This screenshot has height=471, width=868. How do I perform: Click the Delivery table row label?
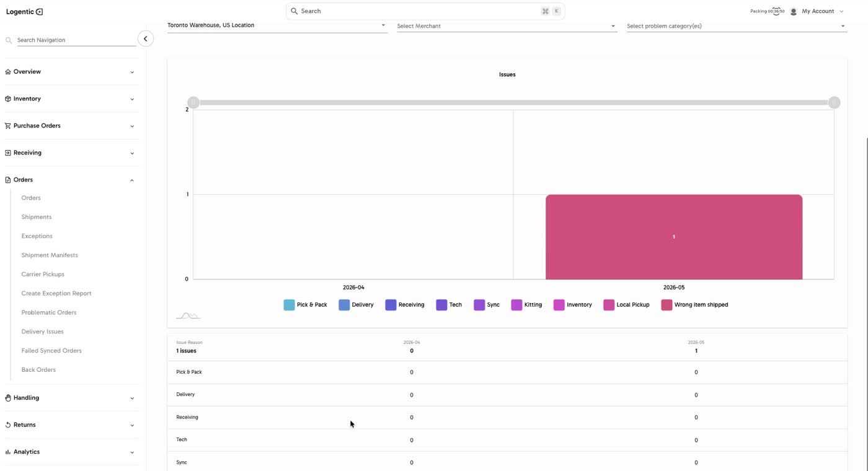click(185, 394)
